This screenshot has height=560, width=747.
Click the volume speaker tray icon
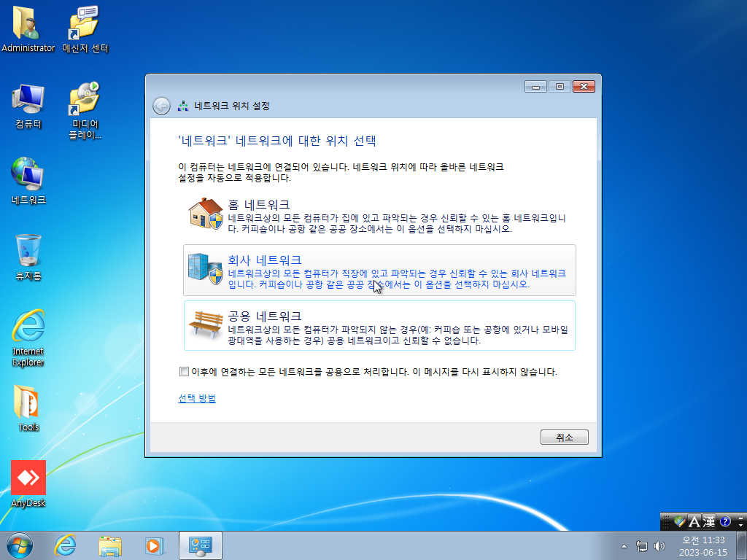[659, 546]
